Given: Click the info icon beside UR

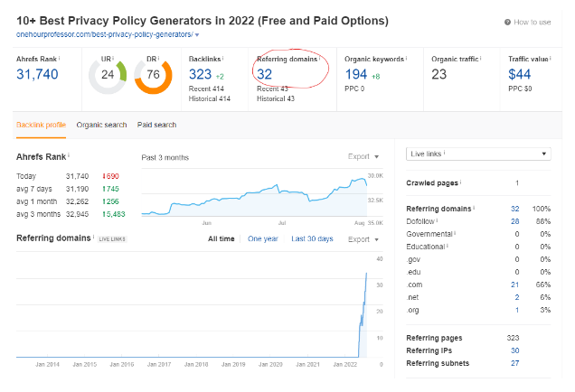Looking at the screenshot, I should click(113, 58).
